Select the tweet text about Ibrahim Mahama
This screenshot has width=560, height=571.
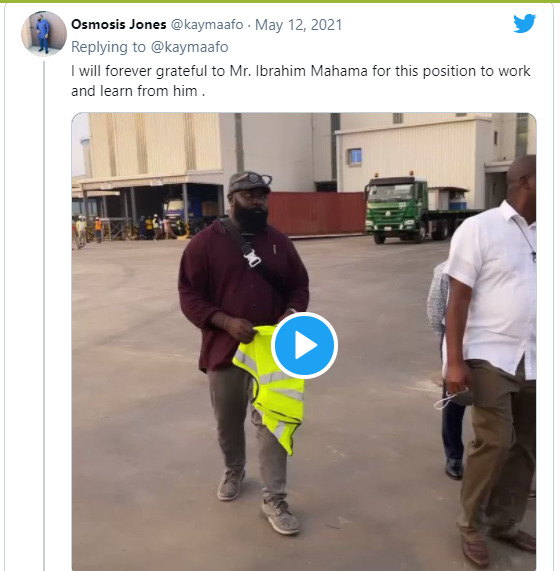(301, 81)
